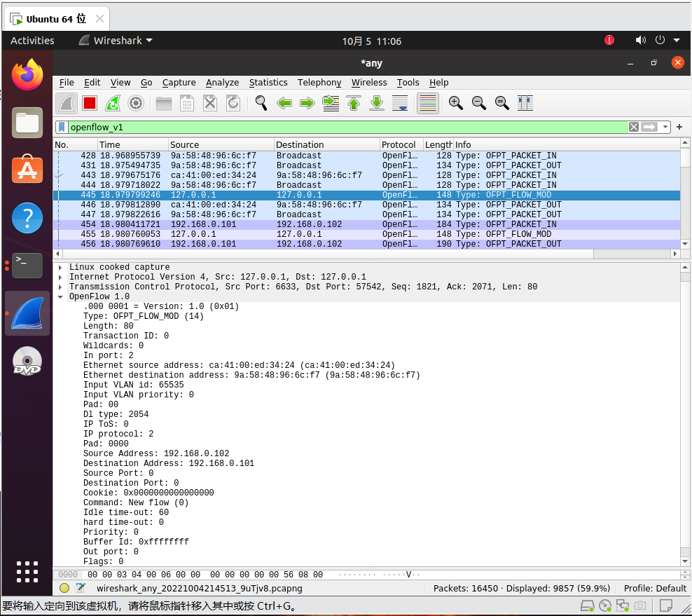Image resolution: width=692 pixels, height=616 pixels.
Task: Sort packets by the Info column header
Action: click(x=567, y=145)
